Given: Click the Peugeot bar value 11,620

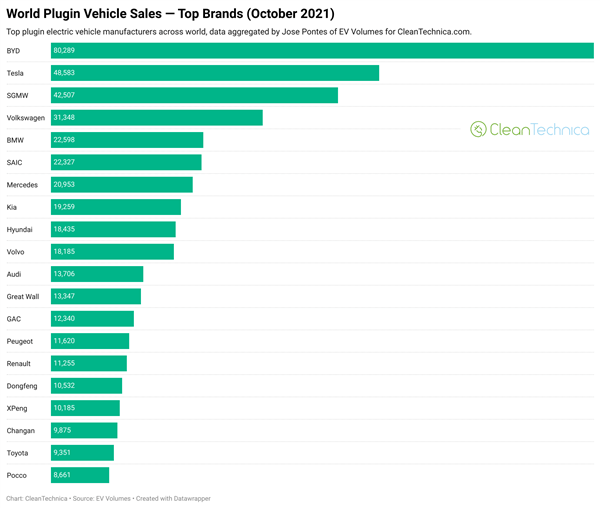Looking at the screenshot, I should pyautogui.click(x=64, y=341).
